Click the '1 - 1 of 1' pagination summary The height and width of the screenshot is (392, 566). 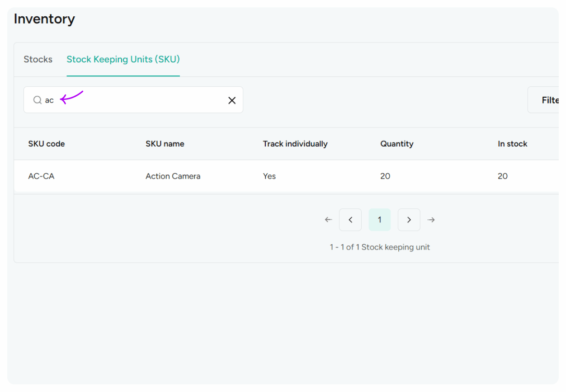point(379,247)
